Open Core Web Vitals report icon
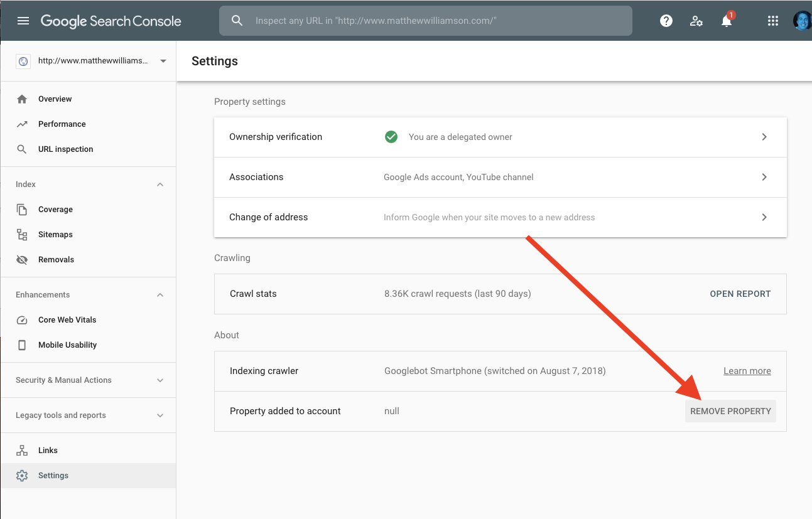812x519 pixels. [x=23, y=319]
